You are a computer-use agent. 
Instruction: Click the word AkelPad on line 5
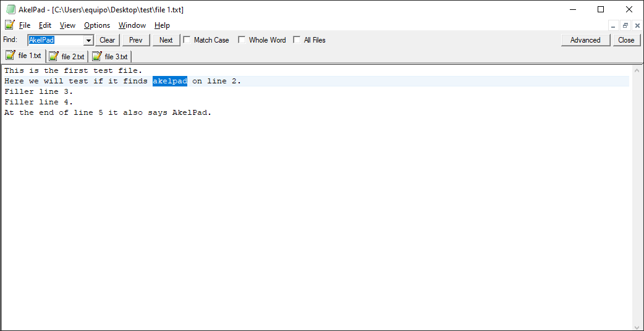189,113
